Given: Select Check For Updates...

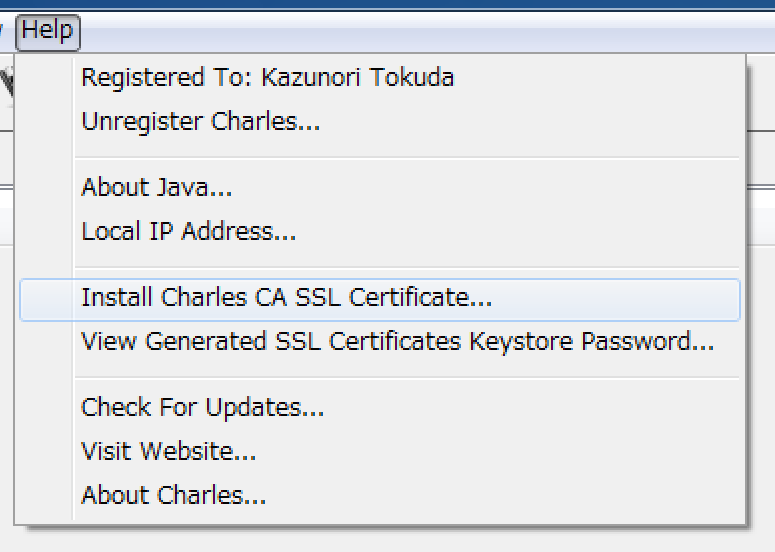Looking at the screenshot, I should pos(380,408).
